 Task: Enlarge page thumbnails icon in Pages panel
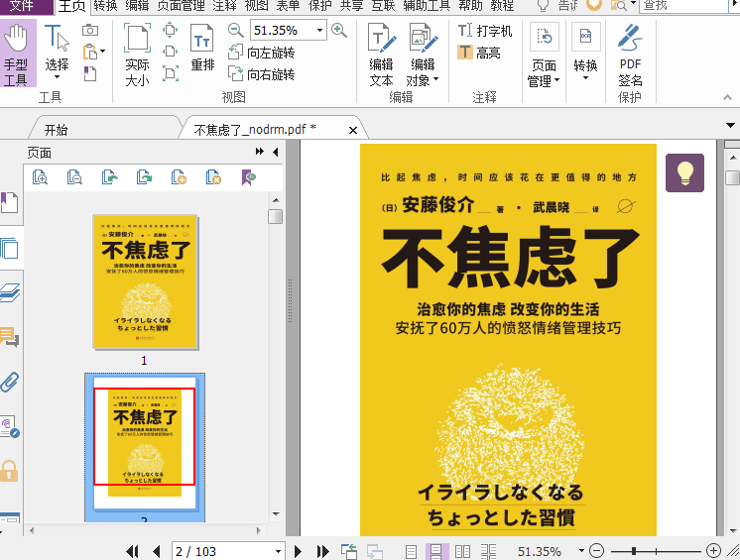[x=40, y=177]
